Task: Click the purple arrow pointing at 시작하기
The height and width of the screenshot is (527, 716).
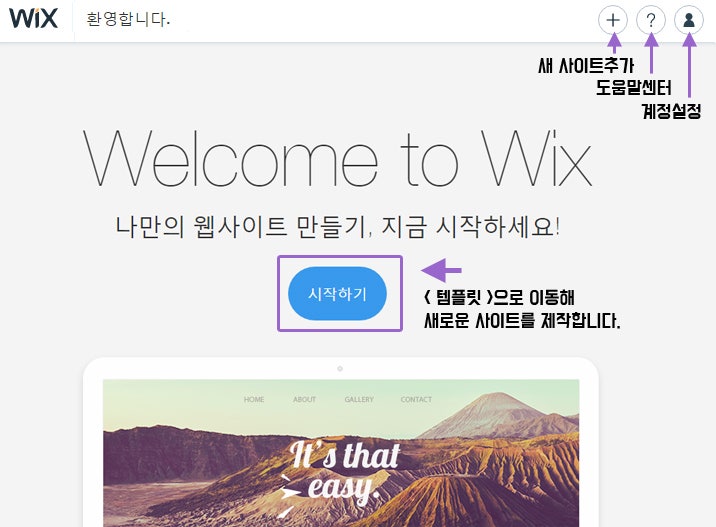Action: pos(441,270)
